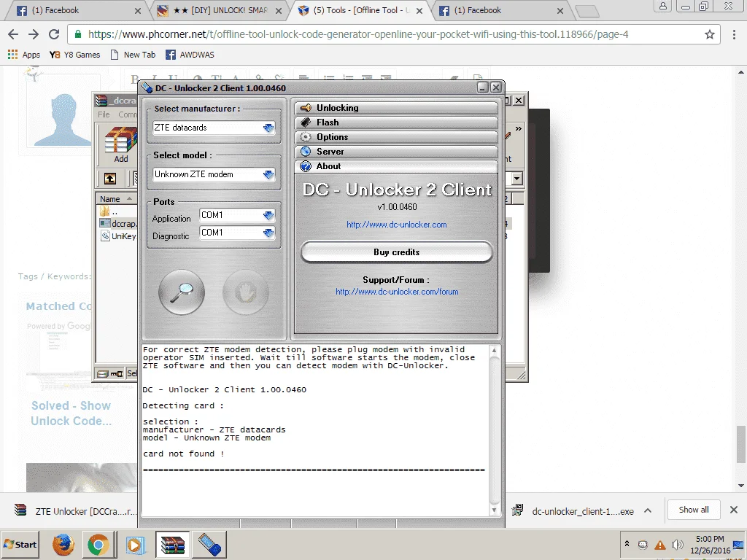Open the New Tab bookmark
The width and height of the screenshot is (747, 560).
point(133,55)
